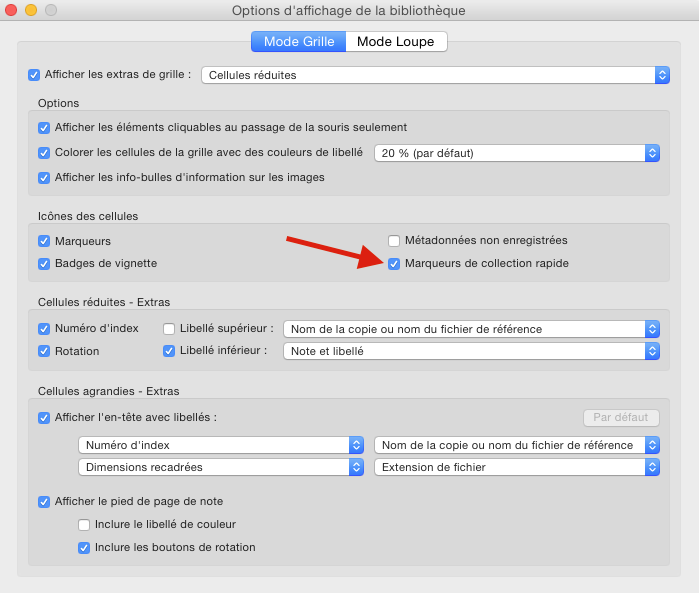This screenshot has height=593, width=699.
Task: Open the Dimensions recadrées dropdown
Action: click(220, 467)
